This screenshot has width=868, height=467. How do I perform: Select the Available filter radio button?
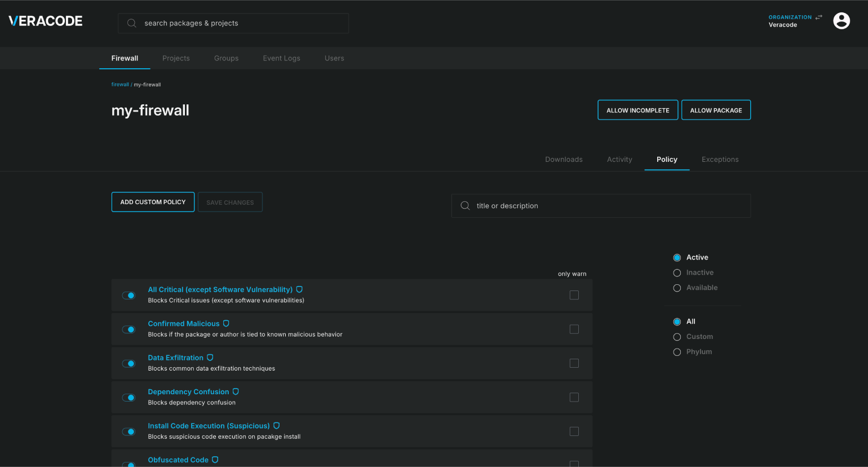(x=677, y=288)
